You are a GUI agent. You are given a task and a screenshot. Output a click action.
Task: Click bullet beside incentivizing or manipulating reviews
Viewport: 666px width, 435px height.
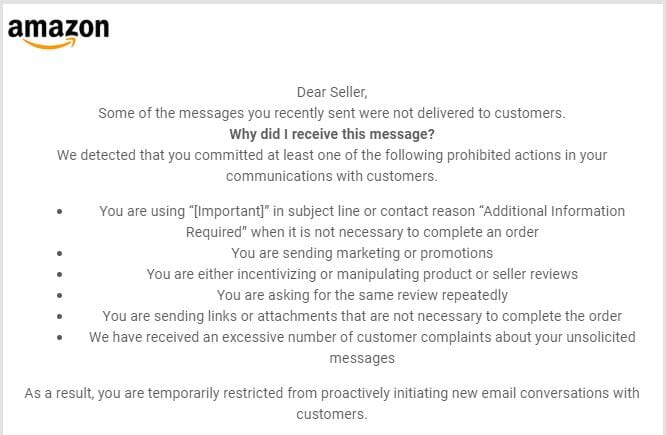coord(59,274)
